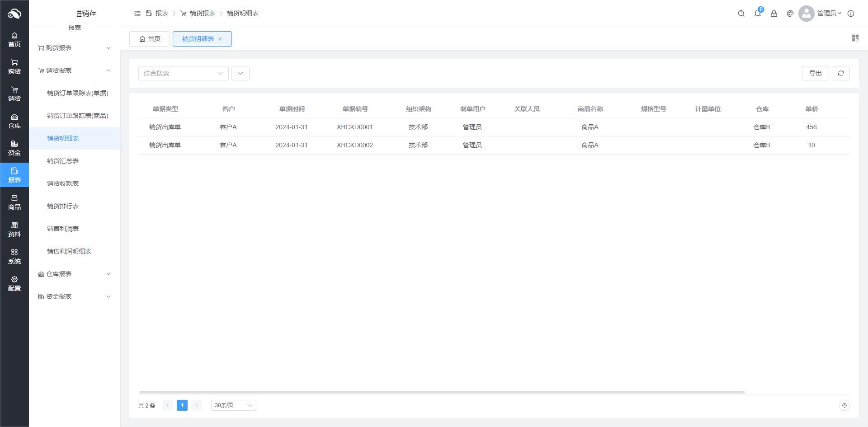Open the 管理员 user dropdown
The height and width of the screenshot is (427, 868).
tap(829, 14)
